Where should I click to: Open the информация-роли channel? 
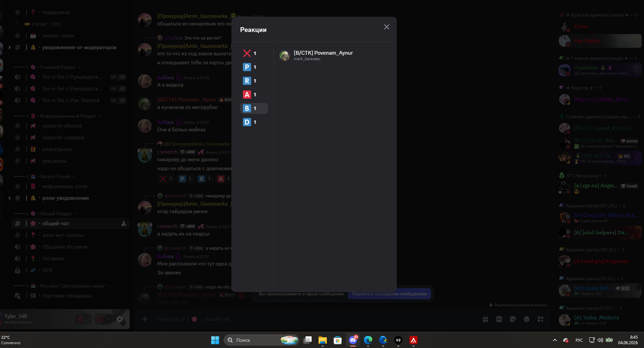(70, 186)
